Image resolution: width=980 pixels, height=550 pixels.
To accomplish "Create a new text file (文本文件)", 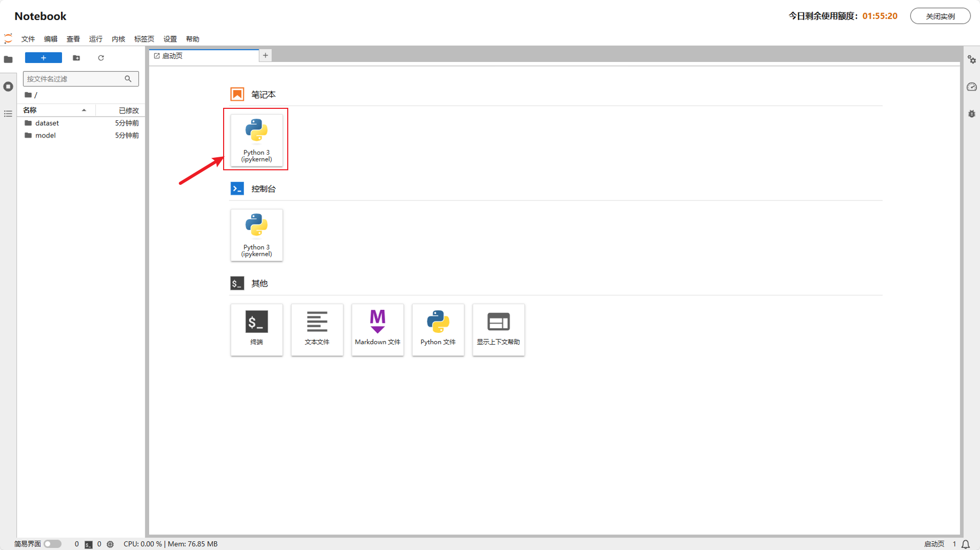I will tap(317, 330).
